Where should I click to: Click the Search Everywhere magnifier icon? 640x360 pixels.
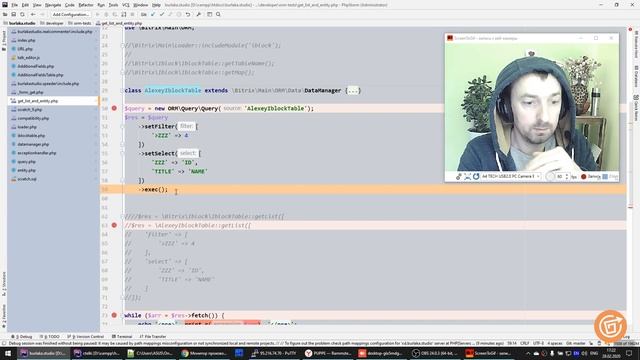click(x=218, y=14)
